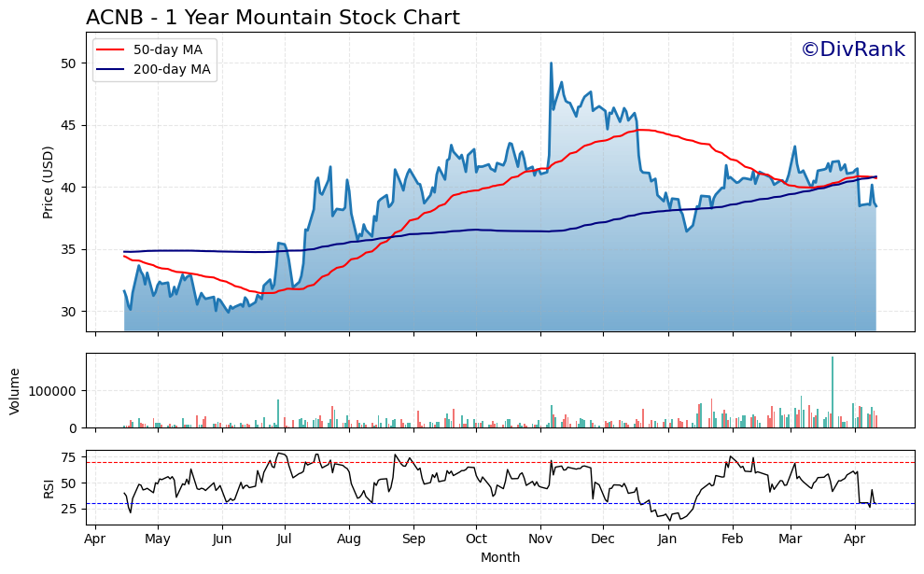This screenshot has width=924, height=574.
Task: Click the "Sep" month tick label
Action: coord(413,539)
